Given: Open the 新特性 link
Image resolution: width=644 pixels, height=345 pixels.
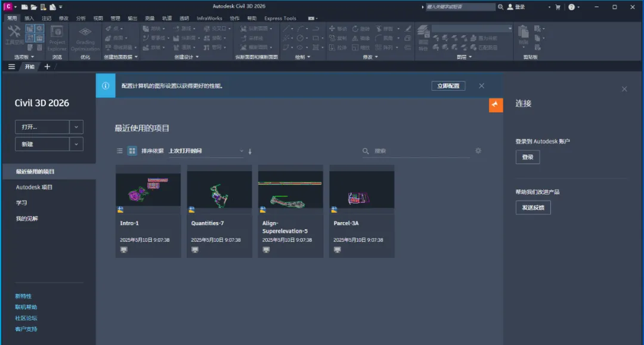Looking at the screenshot, I should pos(23,296).
